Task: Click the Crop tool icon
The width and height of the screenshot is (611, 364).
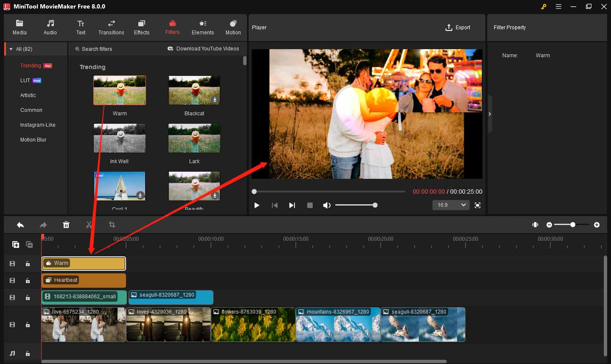Action: (112, 225)
